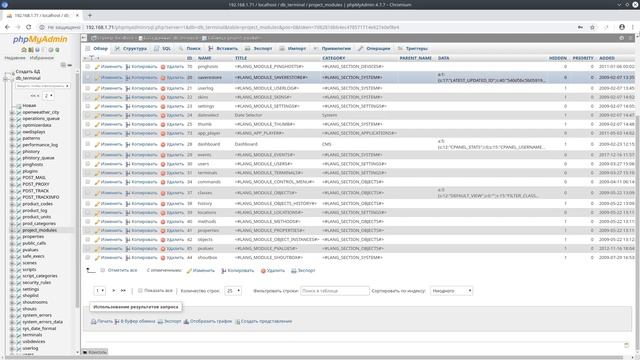The height and width of the screenshot is (360, 640).
Task: Open the Search tab
Action: coord(190,49)
